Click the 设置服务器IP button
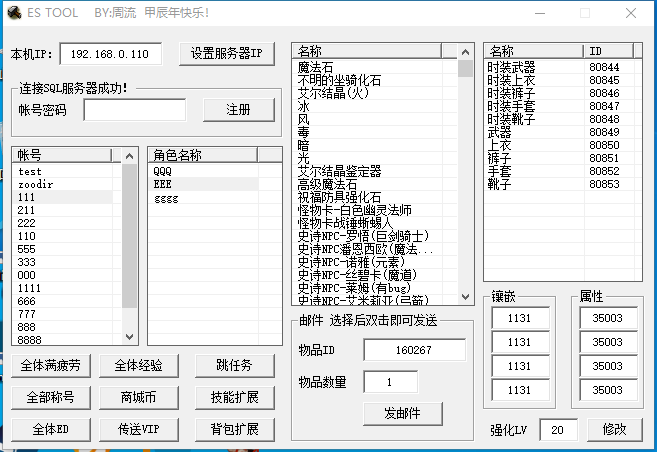The width and height of the screenshot is (657, 452). pyautogui.click(x=227, y=54)
